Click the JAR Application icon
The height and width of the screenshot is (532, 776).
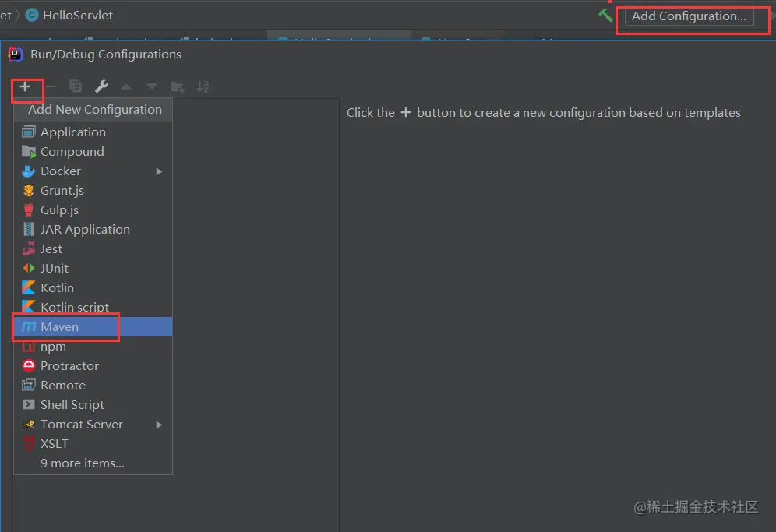click(x=29, y=230)
